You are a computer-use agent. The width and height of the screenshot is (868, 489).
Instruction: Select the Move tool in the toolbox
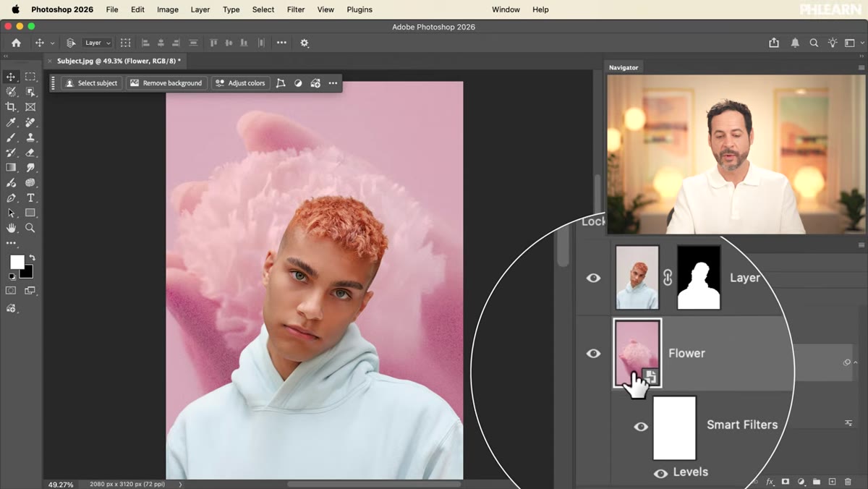click(x=11, y=77)
